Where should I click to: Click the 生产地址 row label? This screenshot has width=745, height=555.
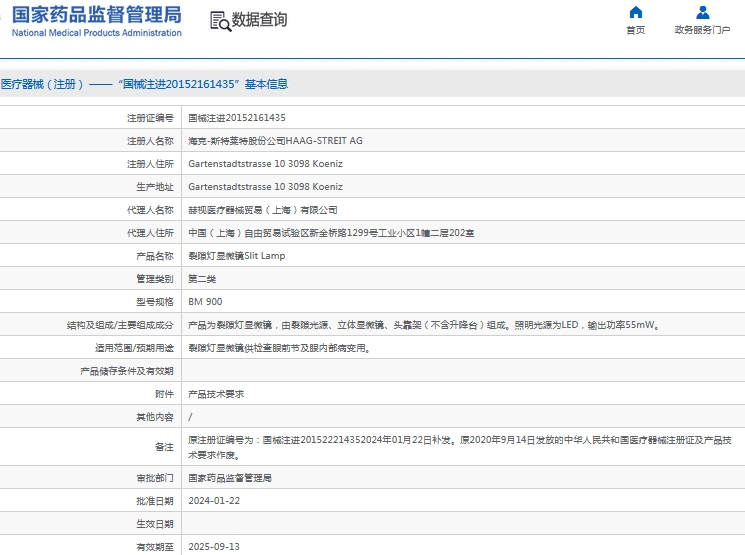tap(155, 187)
